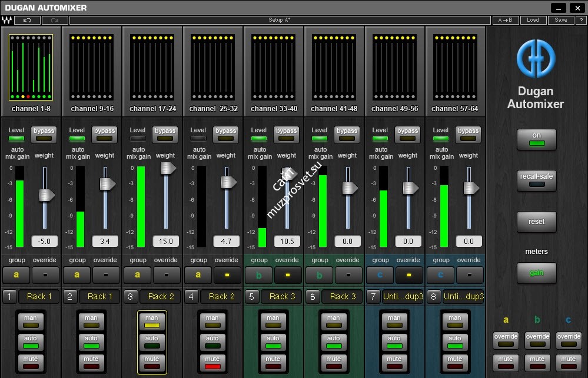
Task: Copy setup A to B
Action: [x=506, y=20]
